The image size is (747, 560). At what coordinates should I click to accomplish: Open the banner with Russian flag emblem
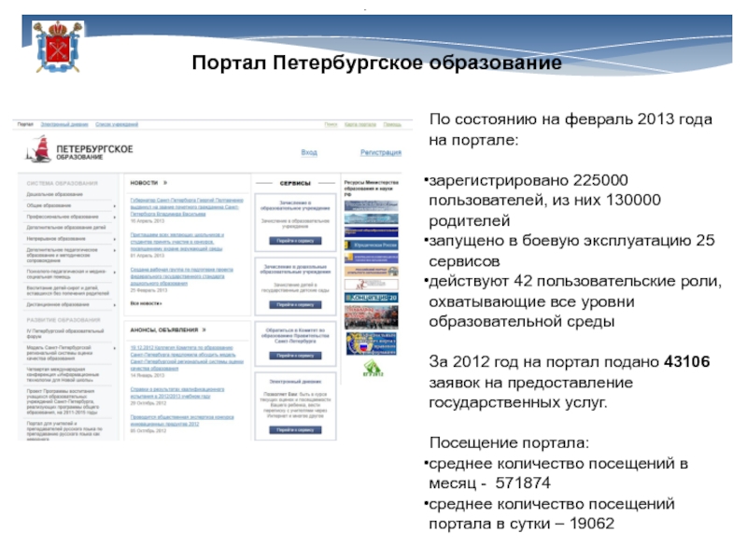tap(371, 343)
